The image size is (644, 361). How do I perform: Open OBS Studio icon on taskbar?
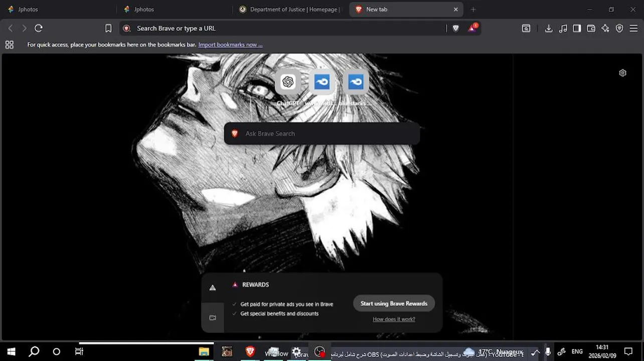click(319, 351)
